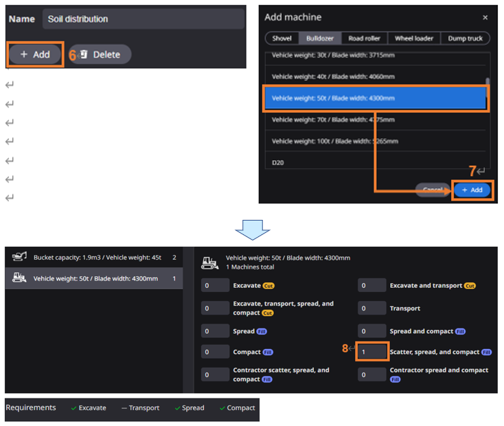Click the Fill badge next to Spread
This screenshot has height=426, width=504.
pos(262,331)
